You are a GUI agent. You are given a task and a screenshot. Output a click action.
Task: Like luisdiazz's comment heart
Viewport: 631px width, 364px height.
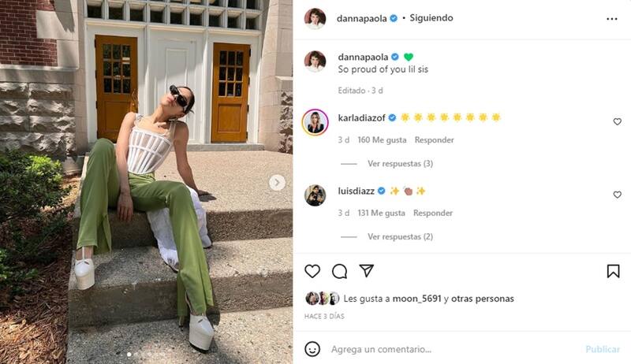point(618,195)
